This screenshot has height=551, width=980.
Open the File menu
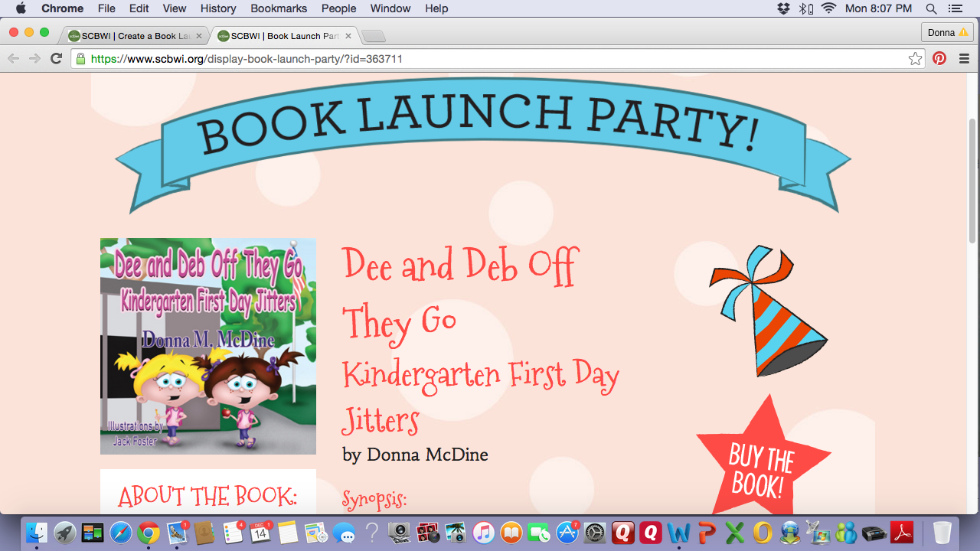[x=107, y=8]
